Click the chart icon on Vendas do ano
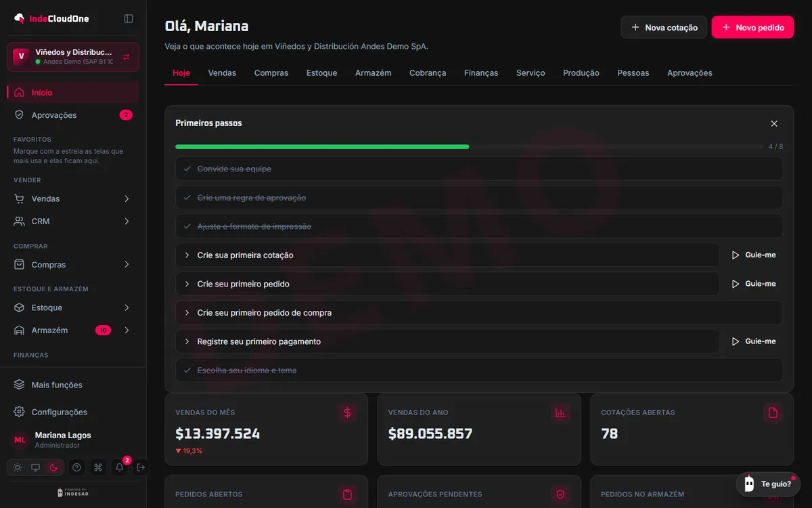The image size is (812, 508). [560, 412]
